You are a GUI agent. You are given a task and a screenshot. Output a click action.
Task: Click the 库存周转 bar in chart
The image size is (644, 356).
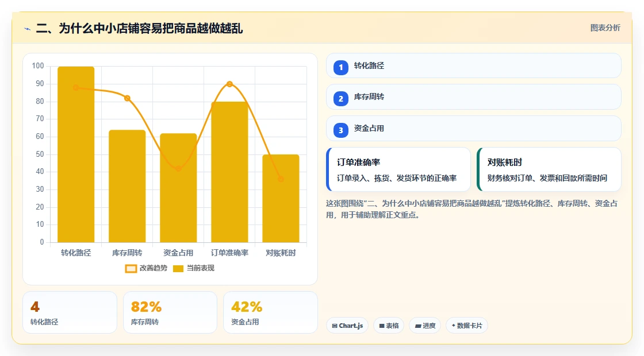click(x=127, y=186)
